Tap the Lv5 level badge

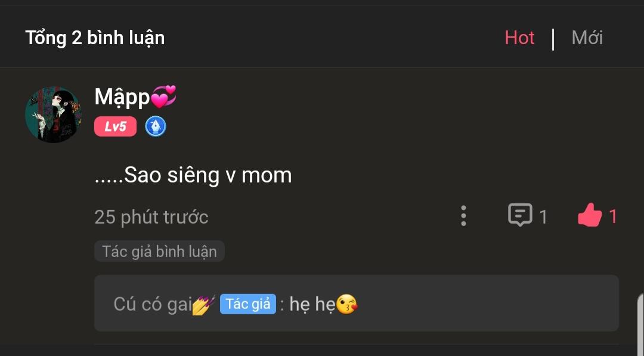click(x=115, y=126)
